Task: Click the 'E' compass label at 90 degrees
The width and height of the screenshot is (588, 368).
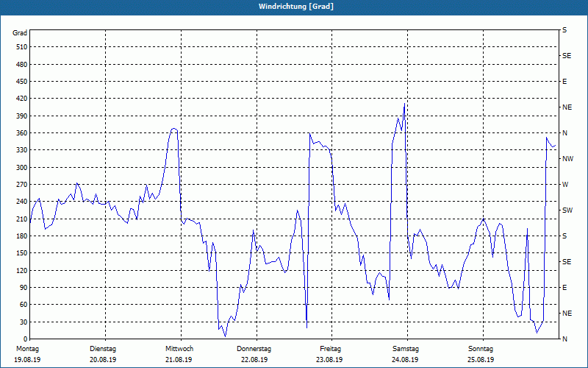Action: click(564, 288)
